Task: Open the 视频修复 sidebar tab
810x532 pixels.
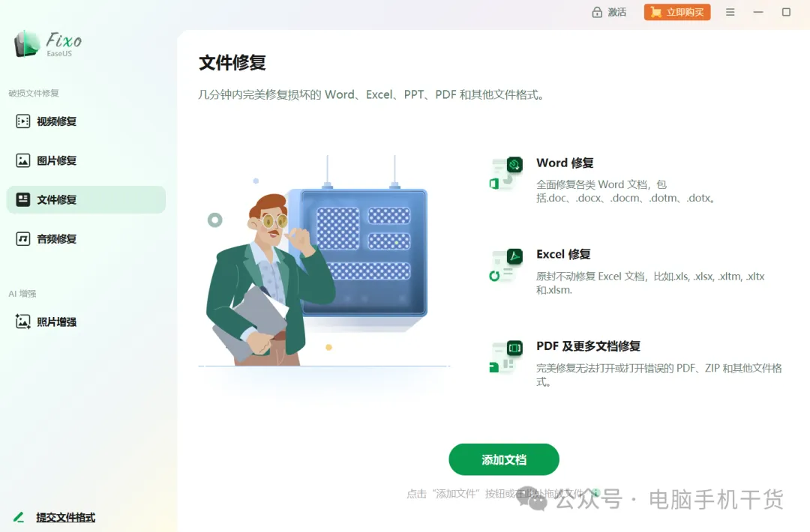Action: click(x=85, y=121)
